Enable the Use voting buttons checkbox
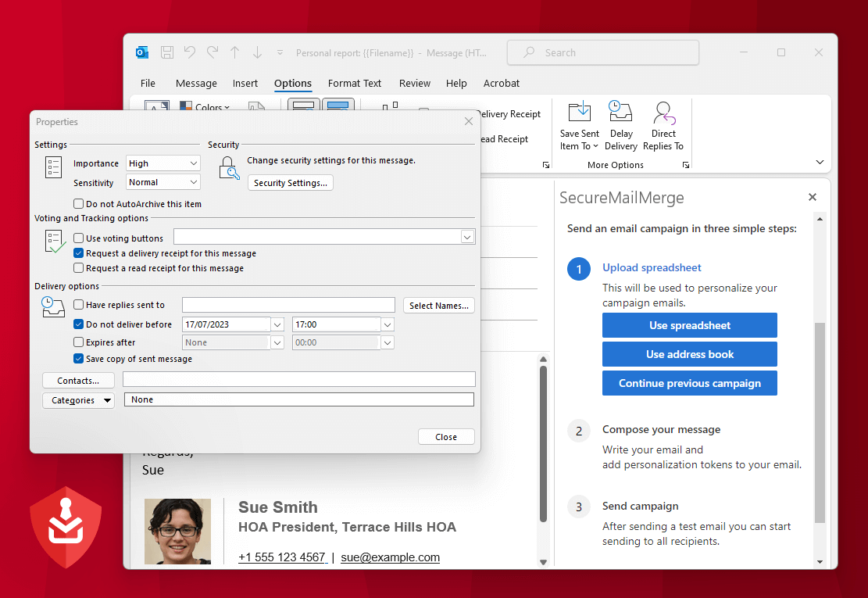Screen dimensions: 868x598 pos(79,238)
